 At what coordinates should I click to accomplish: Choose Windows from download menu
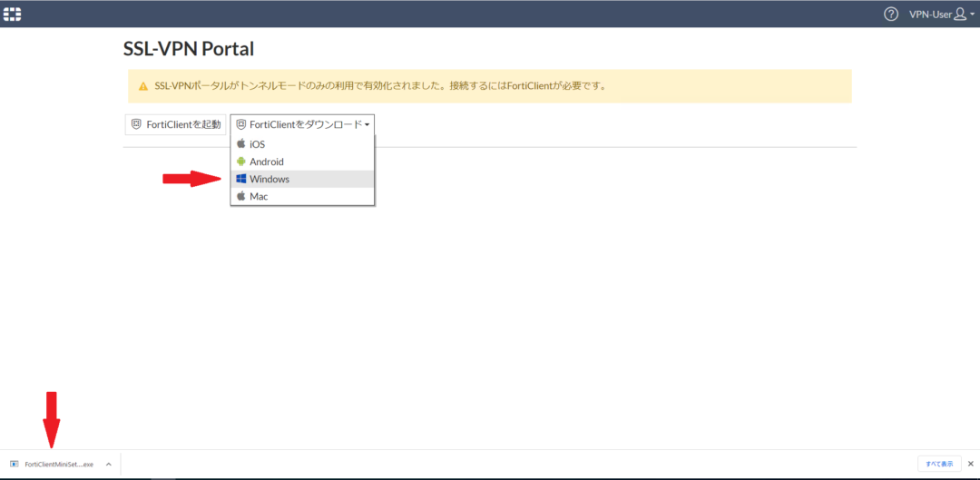(302, 179)
